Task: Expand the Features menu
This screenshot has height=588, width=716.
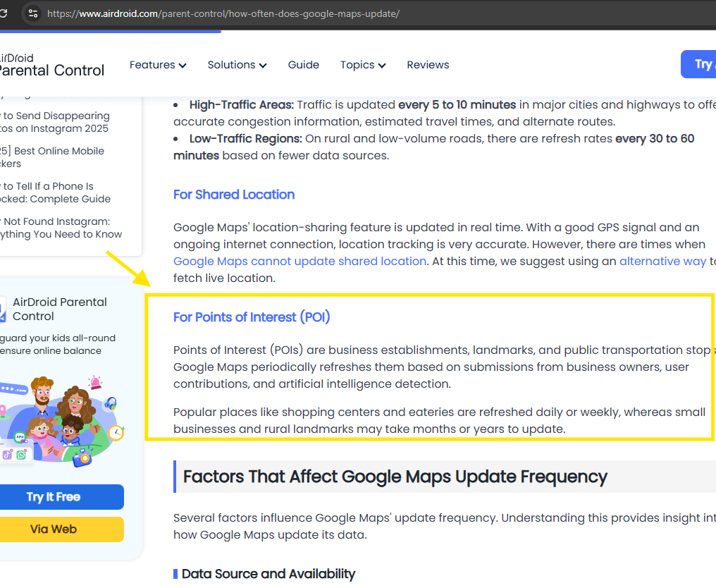Action: [x=158, y=65]
